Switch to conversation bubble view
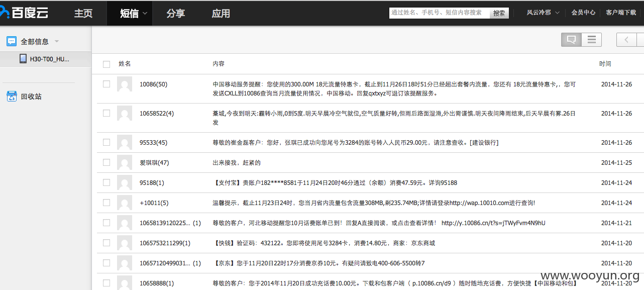The height and width of the screenshot is (290, 644). coord(571,40)
